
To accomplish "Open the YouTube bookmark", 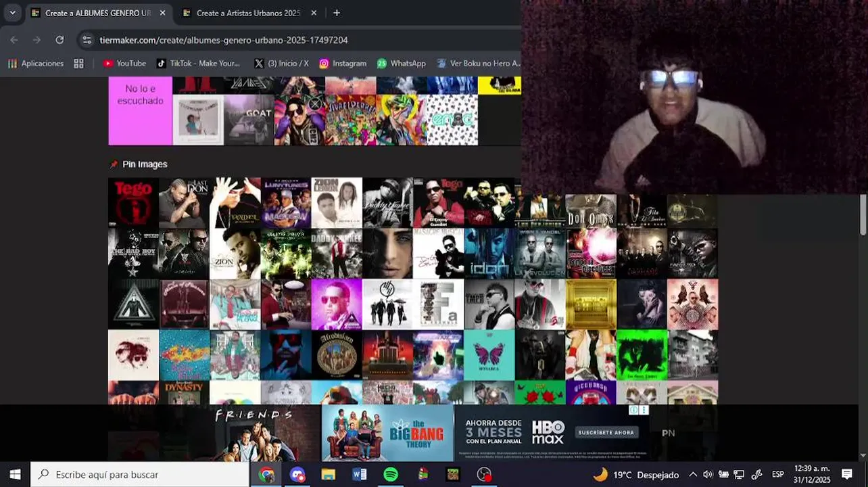I will click(124, 63).
